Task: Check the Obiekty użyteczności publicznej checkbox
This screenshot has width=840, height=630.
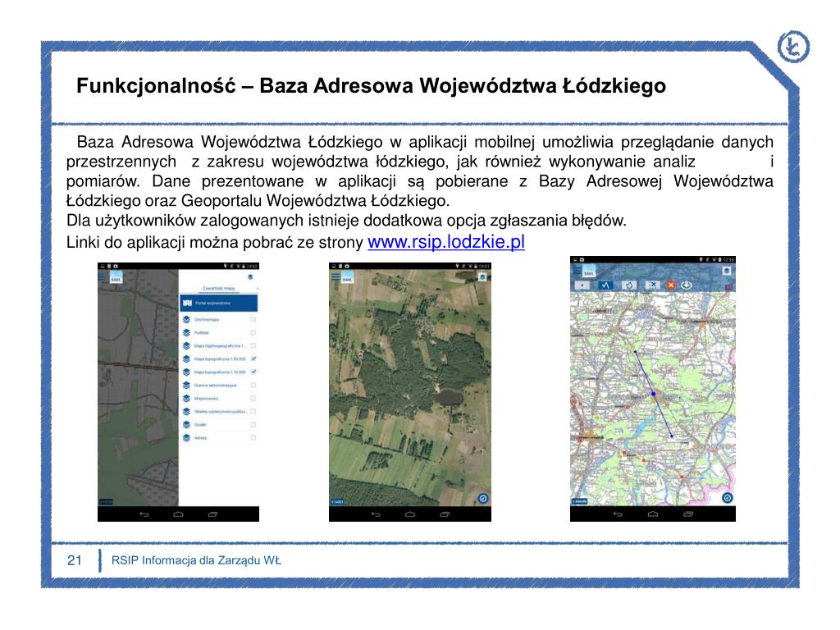Action: point(253,412)
